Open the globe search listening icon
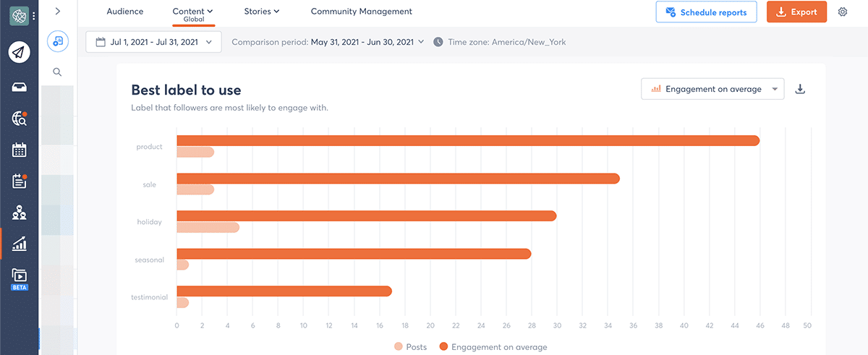Screen dimensions: 868x355 click(x=20, y=119)
